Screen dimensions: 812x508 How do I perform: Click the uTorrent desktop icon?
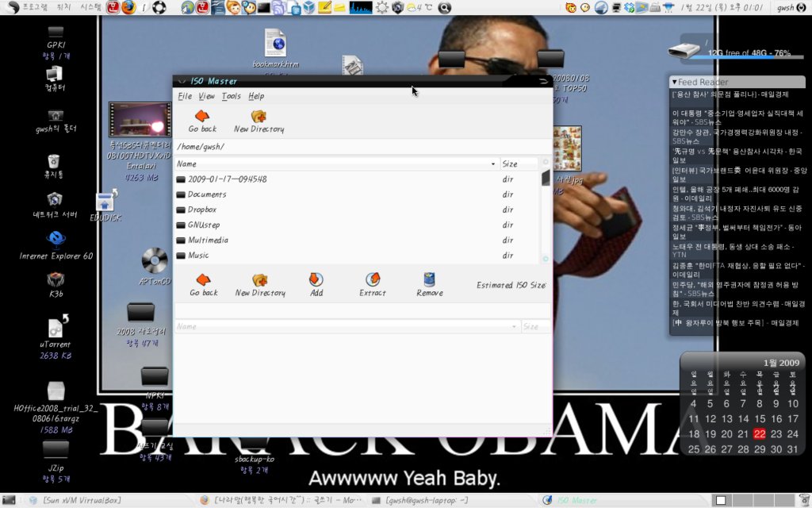(56, 326)
